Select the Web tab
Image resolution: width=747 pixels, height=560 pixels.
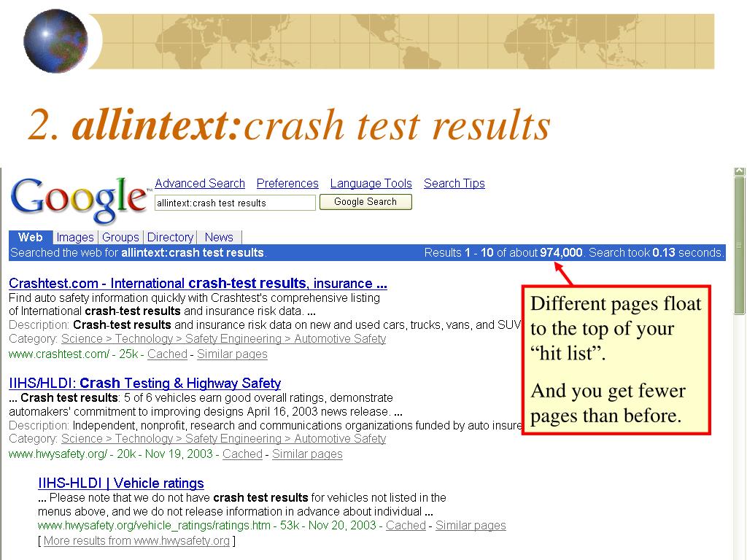click(x=30, y=237)
